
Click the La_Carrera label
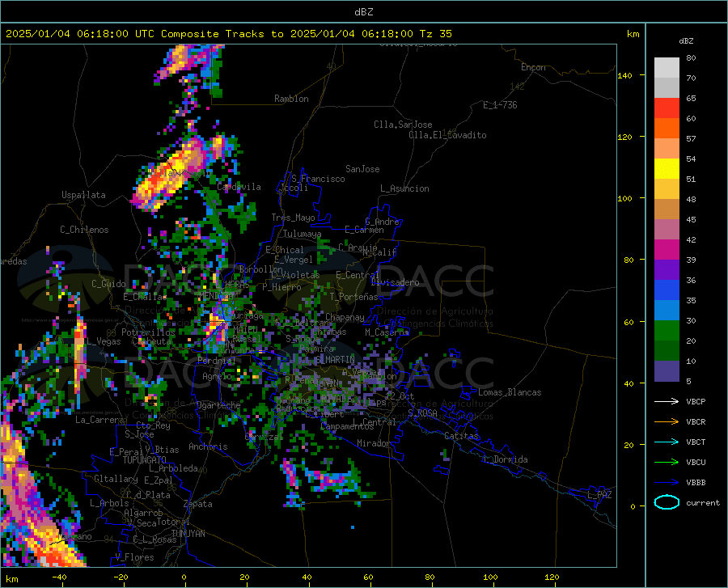pos(99,420)
